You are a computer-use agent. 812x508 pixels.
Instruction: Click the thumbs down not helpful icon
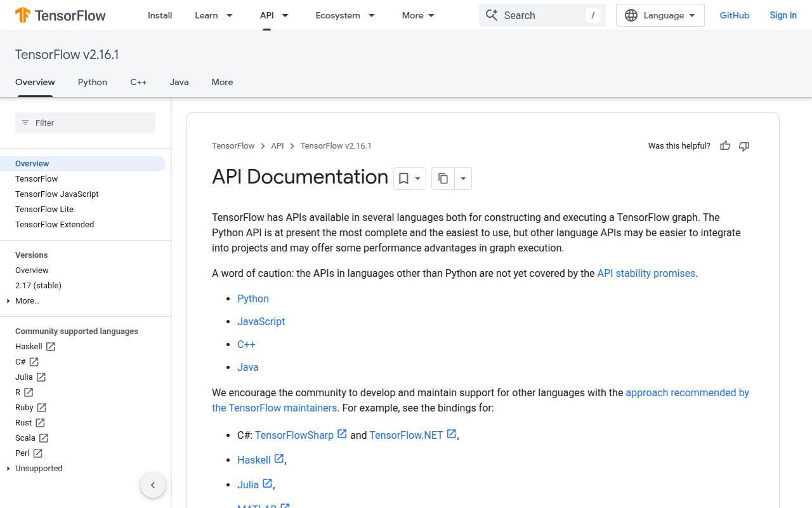pos(744,146)
